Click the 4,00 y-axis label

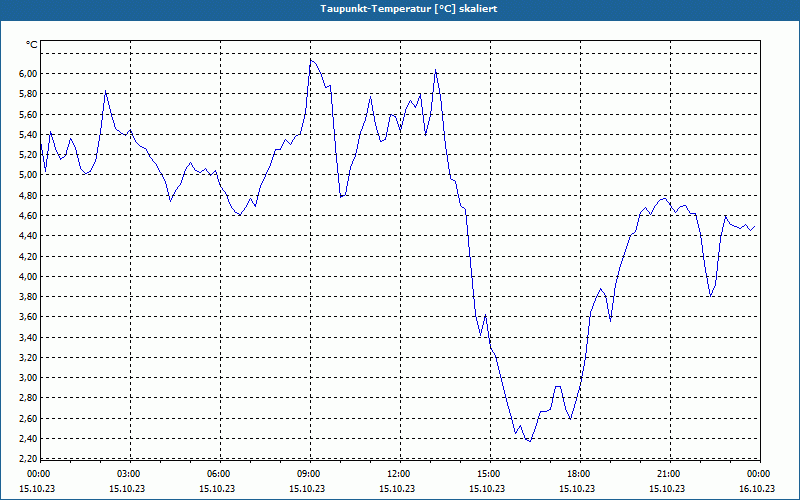click(29, 276)
